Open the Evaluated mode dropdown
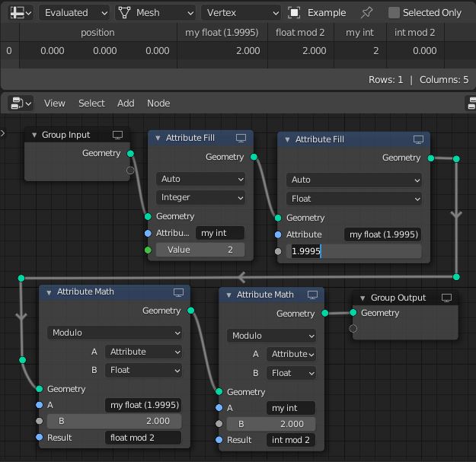The image size is (476, 462). pos(74,13)
